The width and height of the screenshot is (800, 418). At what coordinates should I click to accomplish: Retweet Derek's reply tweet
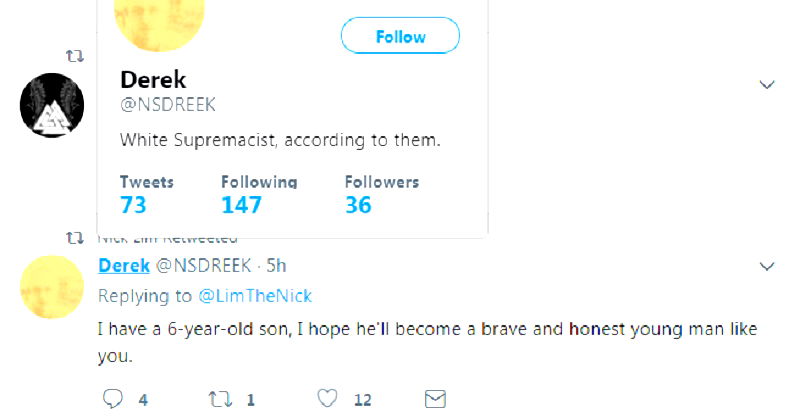tap(220, 399)
